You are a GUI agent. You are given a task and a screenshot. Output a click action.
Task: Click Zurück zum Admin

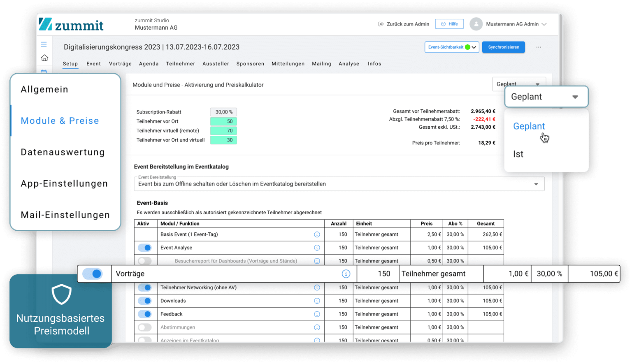404,24
